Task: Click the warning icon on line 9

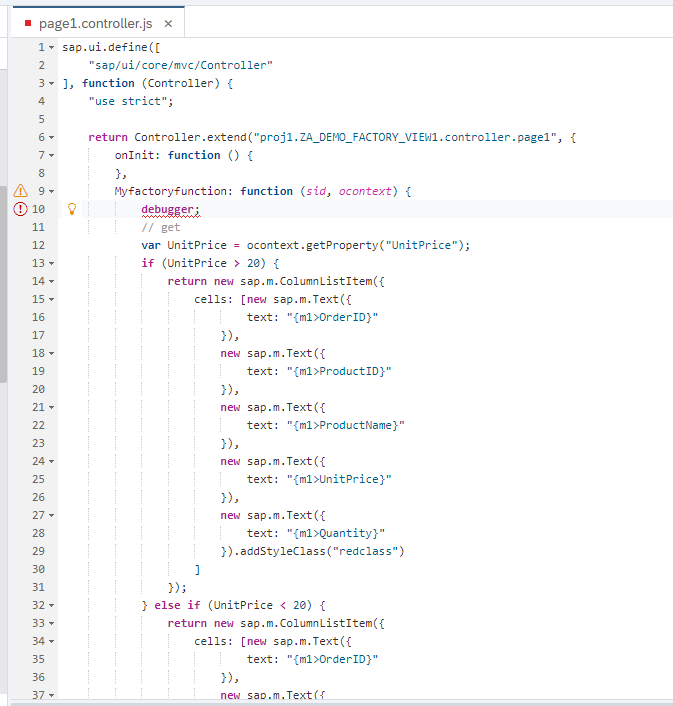Action: [20, 191]
